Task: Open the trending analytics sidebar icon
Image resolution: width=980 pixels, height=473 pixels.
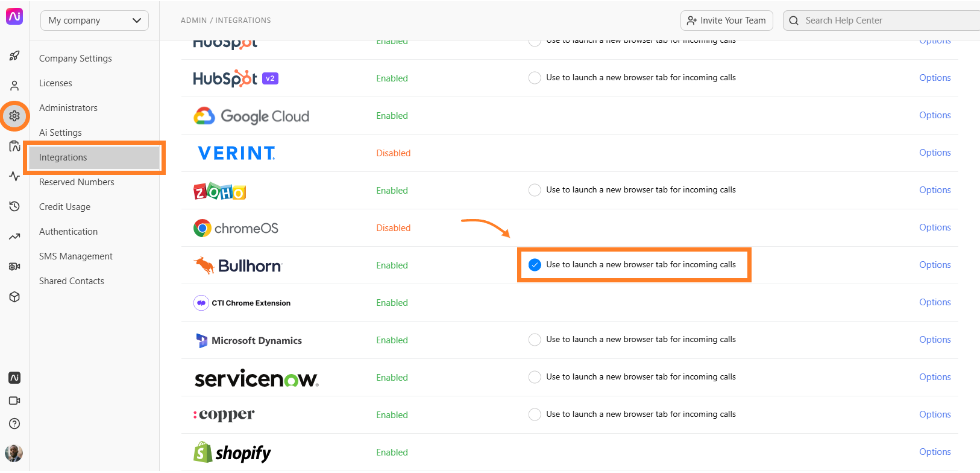Action: [14, 237]
